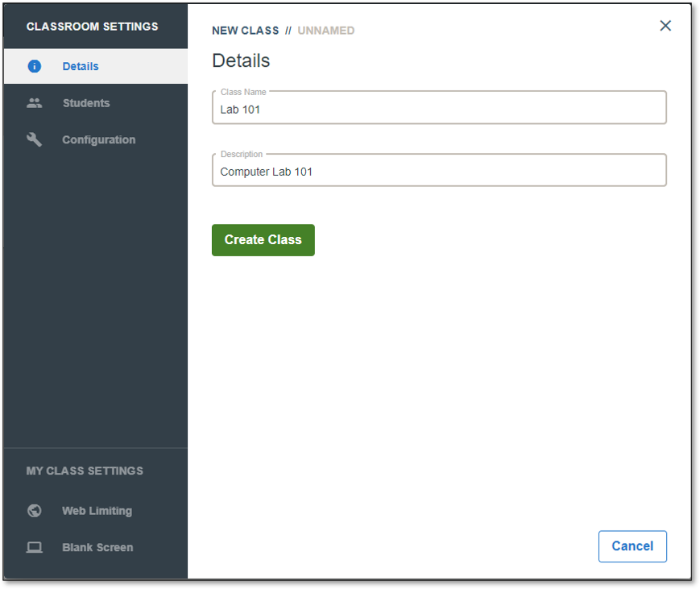Focus the Description input field
700x589 pixels.
(x=439, y=170)
